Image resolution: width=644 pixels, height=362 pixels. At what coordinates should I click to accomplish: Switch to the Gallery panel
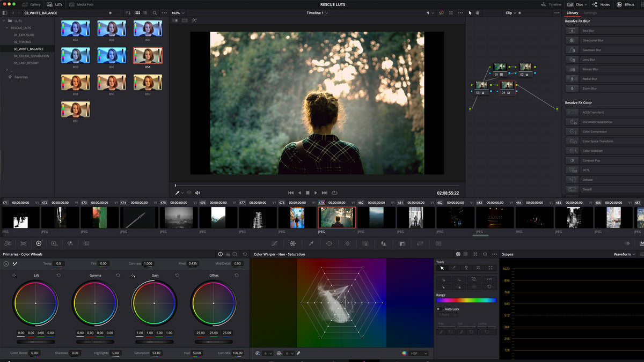coord(32,4)
